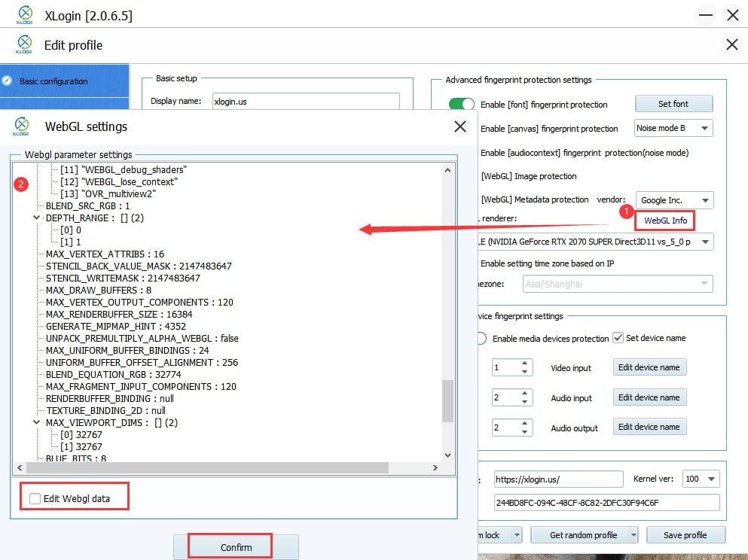Open the WebGL Info link

click(665, 221)
